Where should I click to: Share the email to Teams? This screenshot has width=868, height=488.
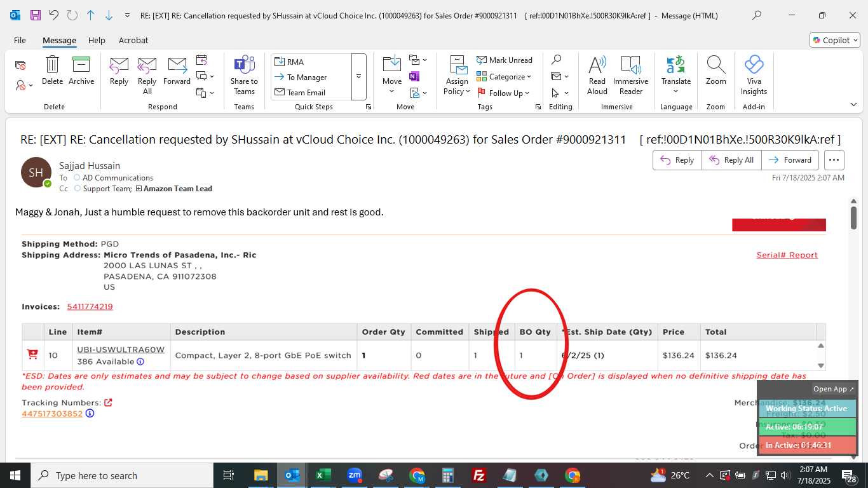click(x=244, y=75)
